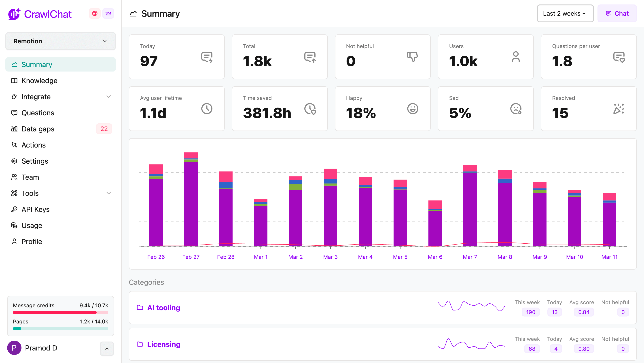Go to Data gaps page
Image resolution: width=644 pixels, height=363 pixels.
click(38, 129)
